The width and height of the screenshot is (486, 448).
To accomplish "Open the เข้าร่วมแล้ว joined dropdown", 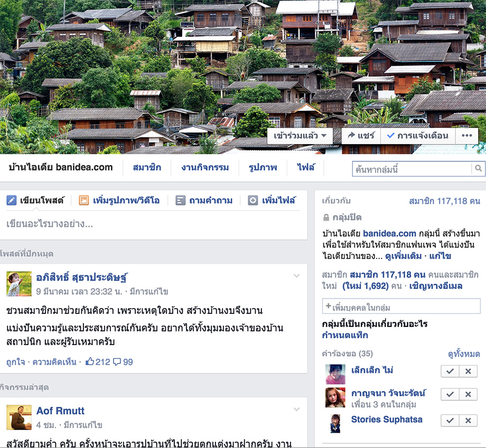I will point(300,135).
